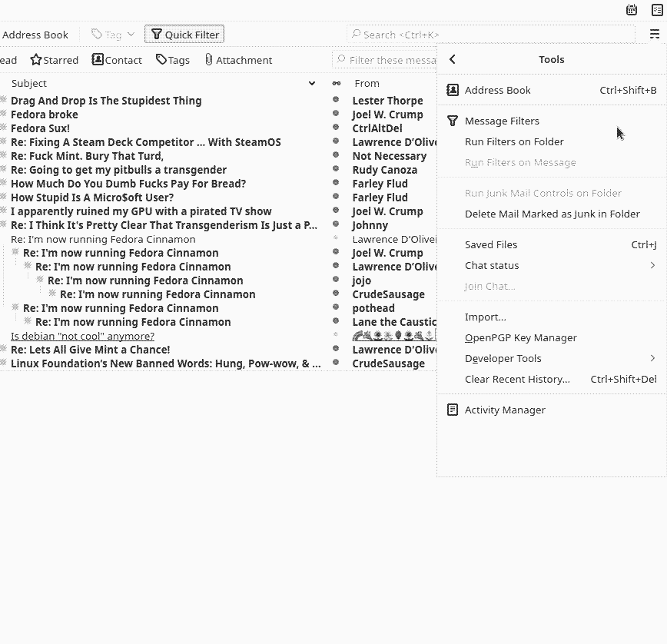
Task: Toggle read status dot for Lester Thorpe message
Action: (x=336, y=100)
